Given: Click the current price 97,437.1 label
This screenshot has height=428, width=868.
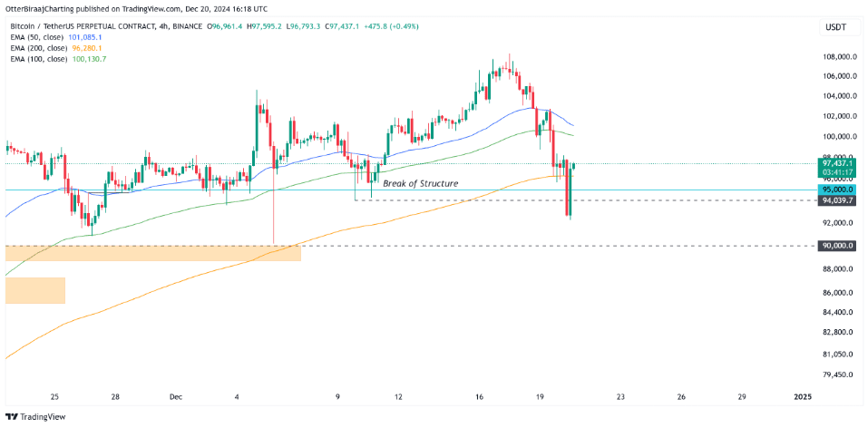Looking at the screenshot, I should click(837, 164).
